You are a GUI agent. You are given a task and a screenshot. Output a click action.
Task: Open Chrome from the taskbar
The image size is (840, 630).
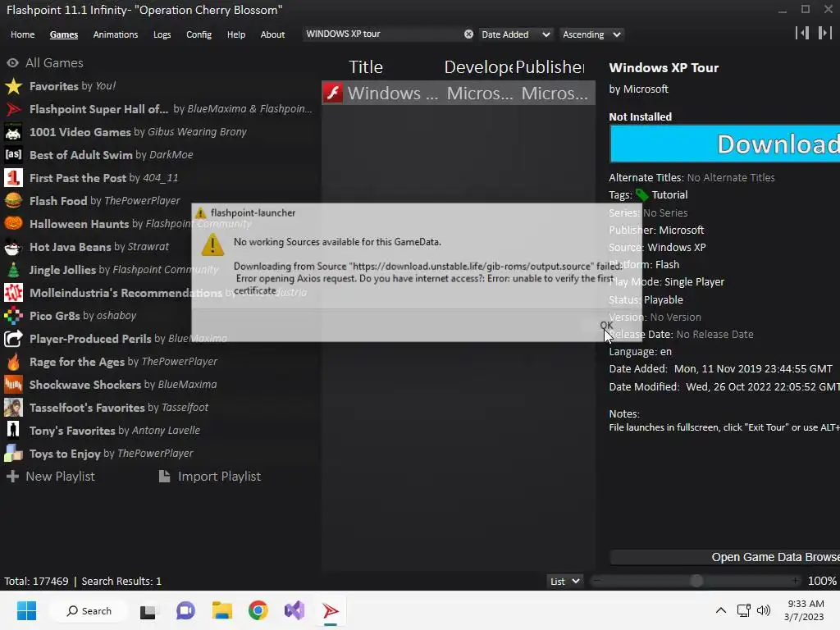tap(258, 610)
